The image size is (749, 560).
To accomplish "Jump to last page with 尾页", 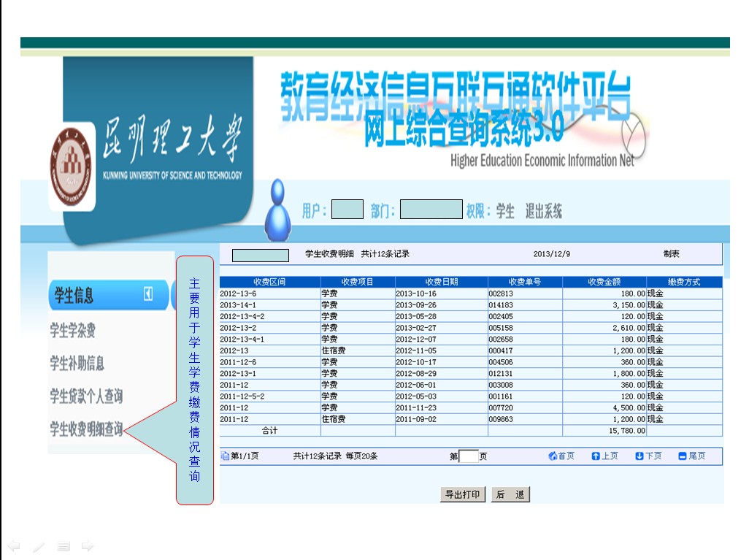I will pos(691,456).
